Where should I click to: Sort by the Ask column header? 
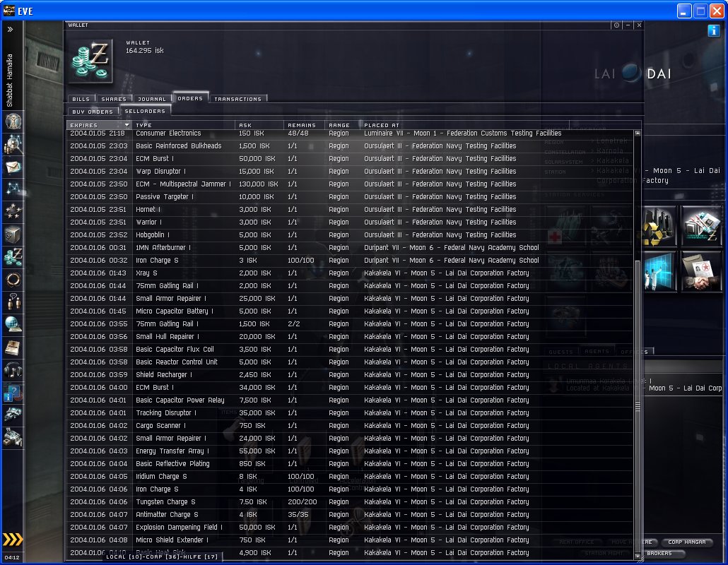point(259,125)
